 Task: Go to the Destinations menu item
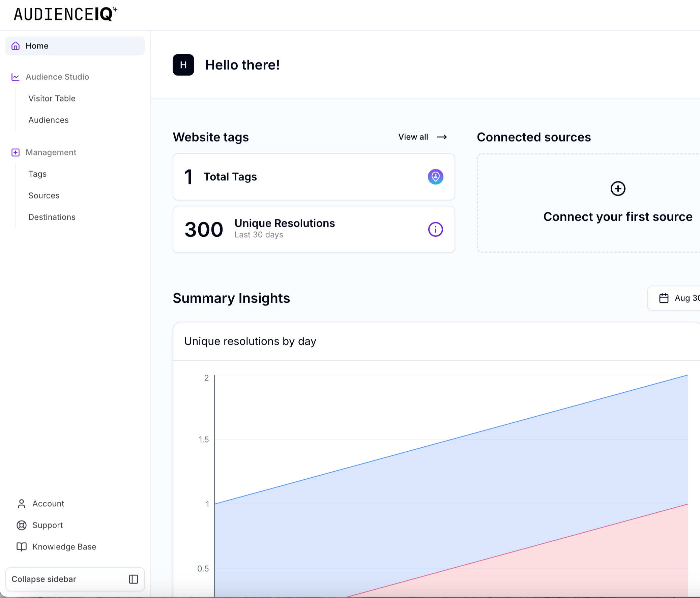(x=52, y=217)
